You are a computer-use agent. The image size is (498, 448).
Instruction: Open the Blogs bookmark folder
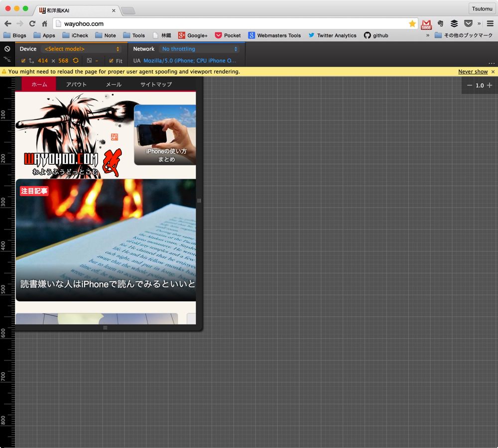[15, 35]
